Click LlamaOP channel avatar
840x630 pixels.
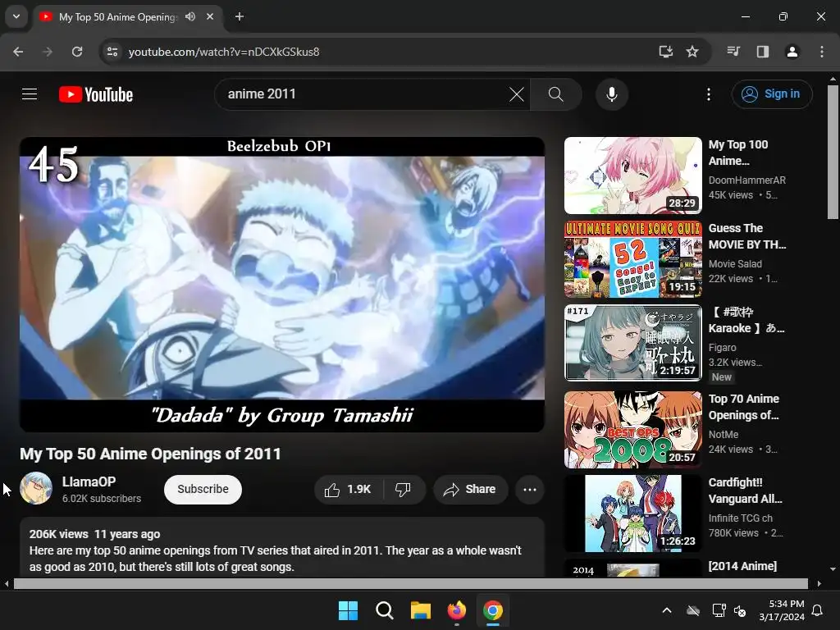pos(36,488)
